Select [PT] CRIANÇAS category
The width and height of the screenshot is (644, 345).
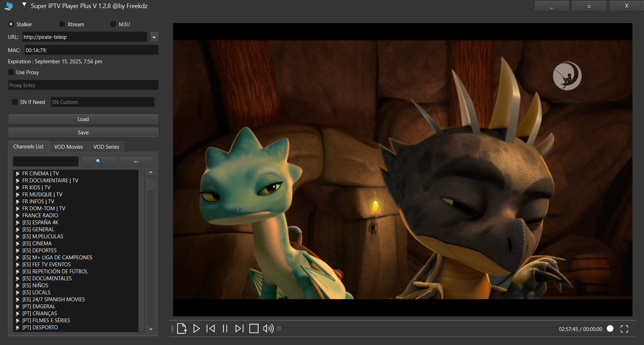point(40,314)
